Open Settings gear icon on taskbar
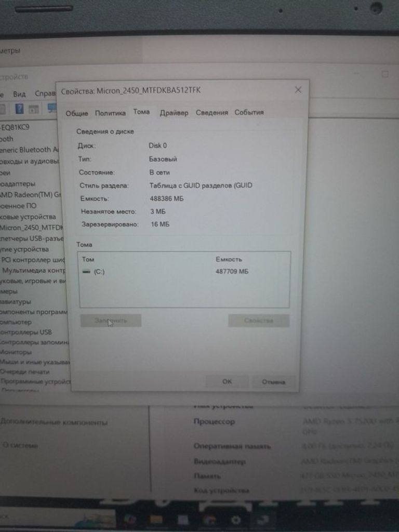 (x=235, y=520)
